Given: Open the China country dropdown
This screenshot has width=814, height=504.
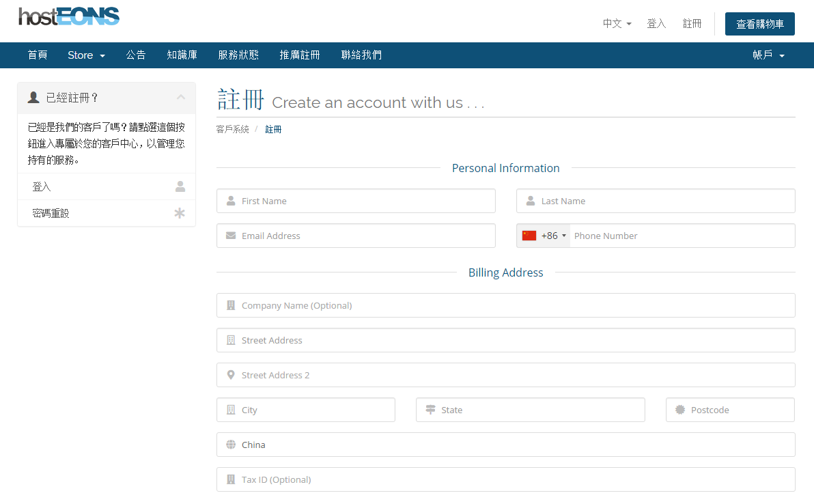Looking at the screenshot, I should tap(505, 445).
